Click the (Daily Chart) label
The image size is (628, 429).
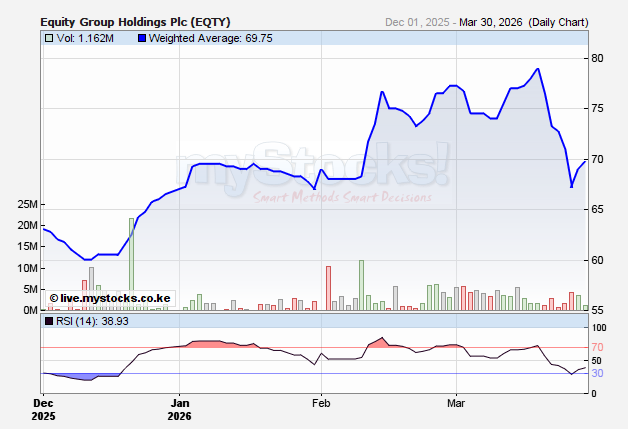tap(585, 22)
